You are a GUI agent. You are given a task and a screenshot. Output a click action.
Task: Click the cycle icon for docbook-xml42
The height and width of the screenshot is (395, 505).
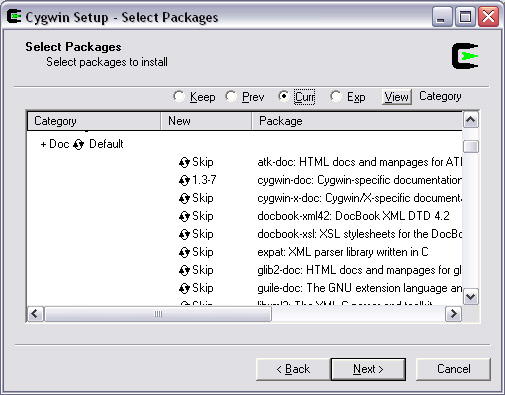point(184,217)
